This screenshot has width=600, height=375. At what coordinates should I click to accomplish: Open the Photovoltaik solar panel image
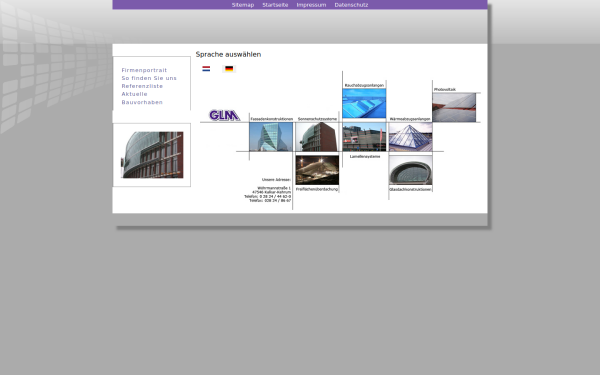454,107
